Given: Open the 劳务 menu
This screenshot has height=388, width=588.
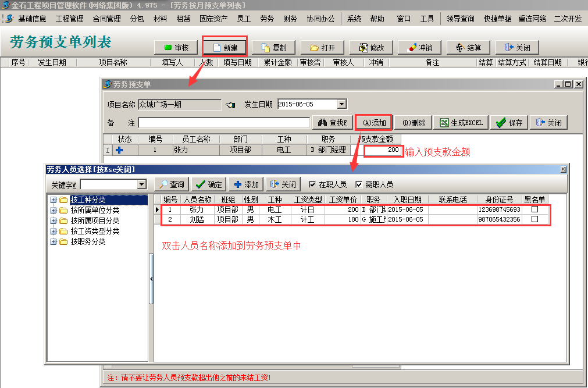Looking at the screenshot, I should (x=266, y=19).
